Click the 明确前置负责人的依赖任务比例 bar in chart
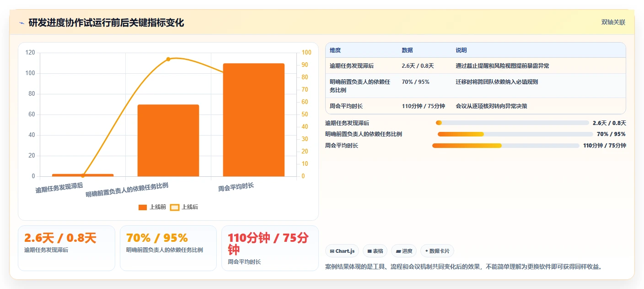Viewport: 644px width, 289px height. (168, 141)
